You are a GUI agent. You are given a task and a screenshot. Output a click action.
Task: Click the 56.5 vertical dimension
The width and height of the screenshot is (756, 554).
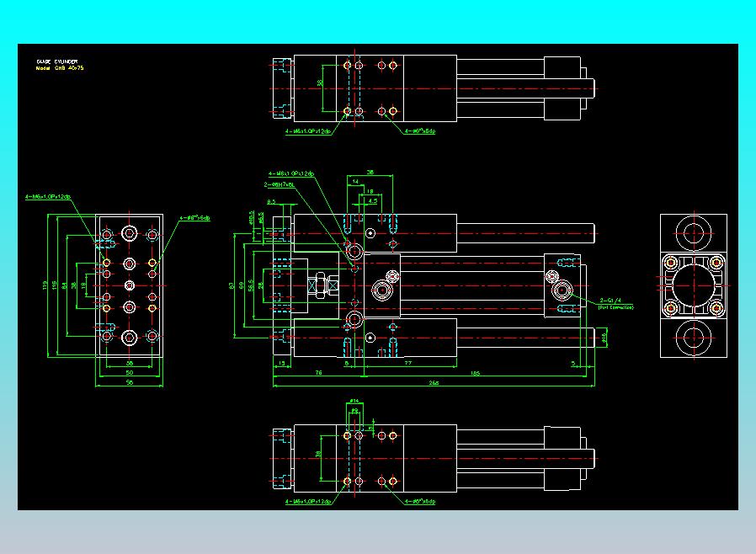(250, 285)
